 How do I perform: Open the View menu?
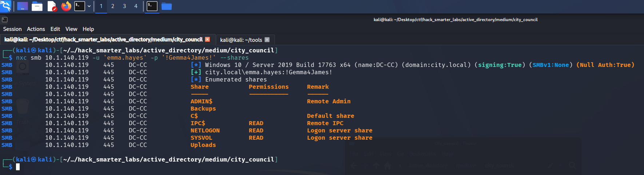click(71, 29)
